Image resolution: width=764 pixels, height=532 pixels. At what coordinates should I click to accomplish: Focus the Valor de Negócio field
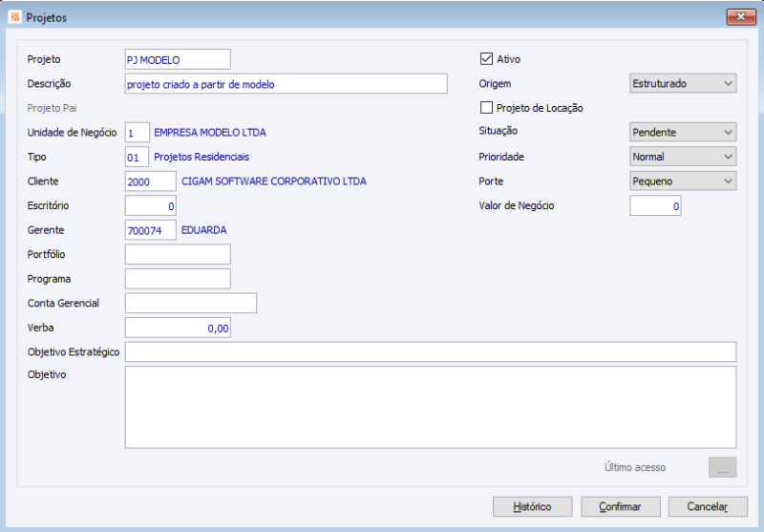tap(655, 205)
